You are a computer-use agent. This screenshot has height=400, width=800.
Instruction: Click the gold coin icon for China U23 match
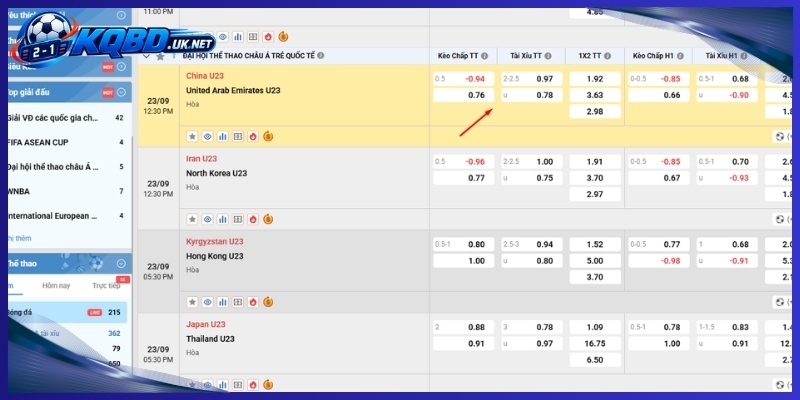[268, 136]
